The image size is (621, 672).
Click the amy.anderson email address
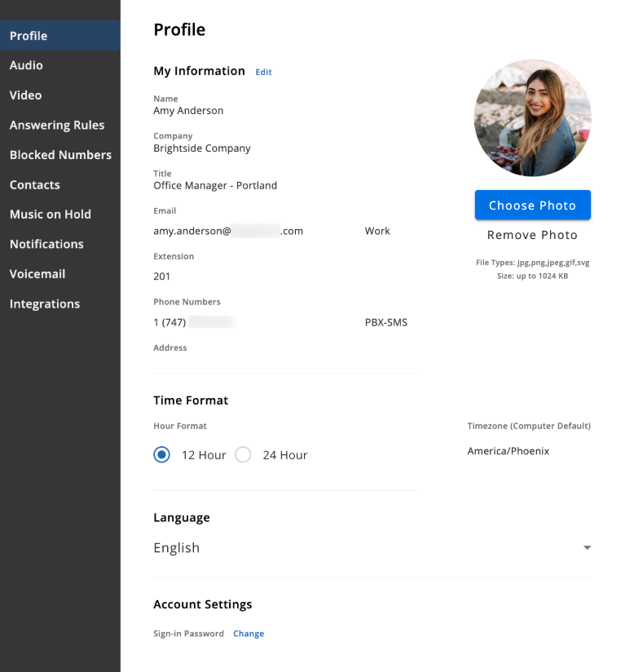coord(228,231)
